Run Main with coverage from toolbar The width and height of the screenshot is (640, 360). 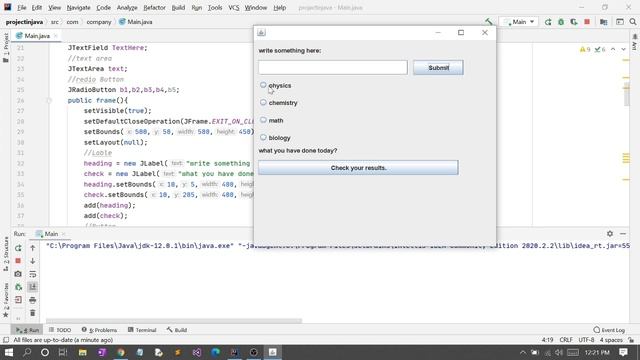[574, 22]
